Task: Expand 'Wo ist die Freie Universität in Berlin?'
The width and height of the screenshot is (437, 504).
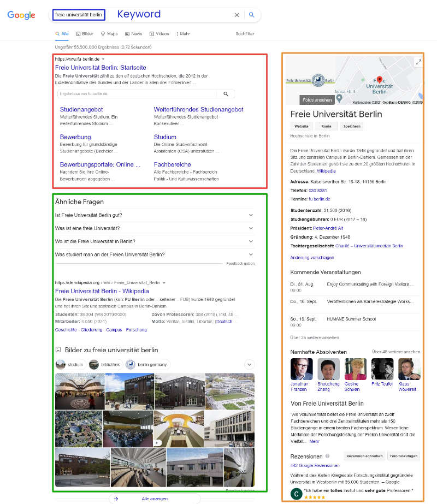Action: (x=154, y=241)
